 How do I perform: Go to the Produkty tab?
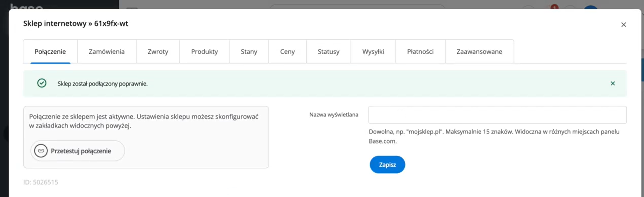(x=204, y=52)
